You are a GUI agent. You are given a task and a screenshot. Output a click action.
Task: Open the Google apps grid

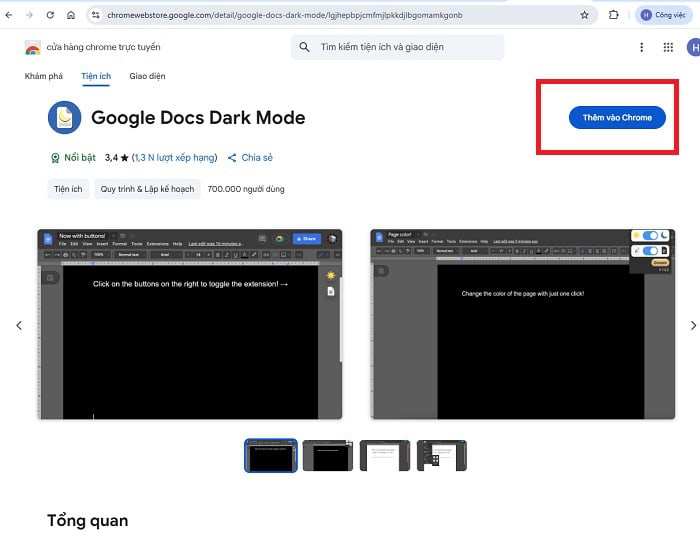[x=668, y=47]
